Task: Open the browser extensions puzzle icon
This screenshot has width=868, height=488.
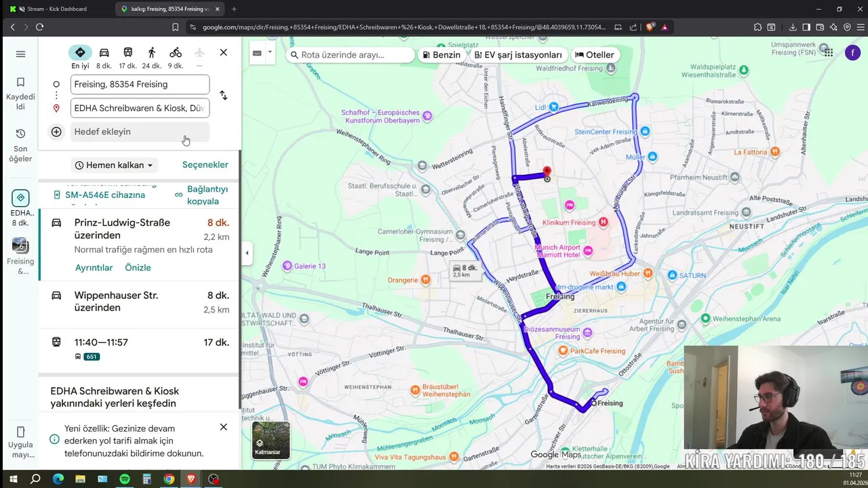Action: tap(757, 27)
